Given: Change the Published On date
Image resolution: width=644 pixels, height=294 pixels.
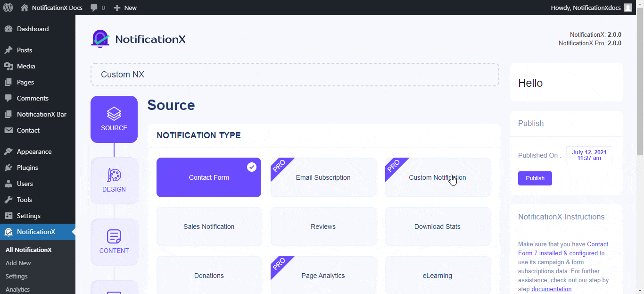Looking at the screenshot, I should (x=589, y=155).
